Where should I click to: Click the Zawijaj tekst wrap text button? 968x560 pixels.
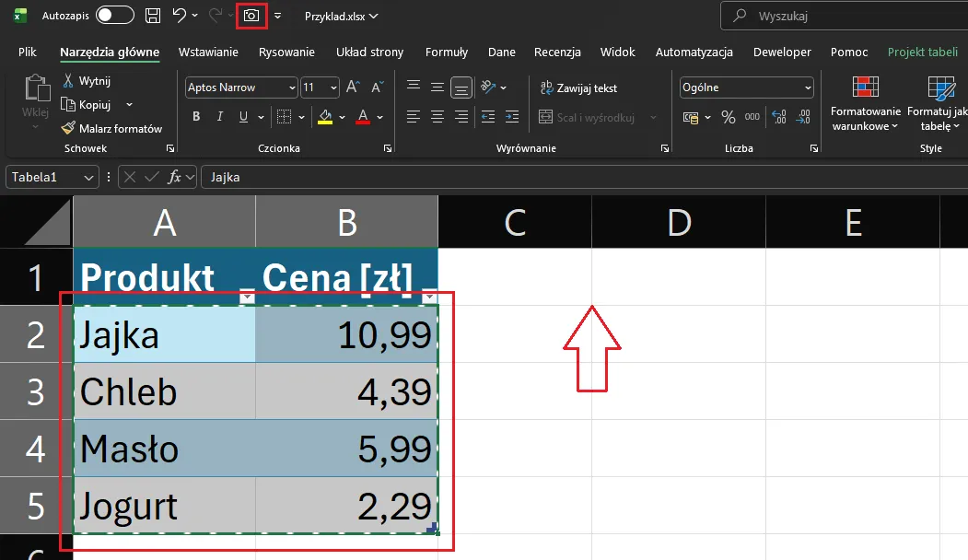(x=578, y=88)
